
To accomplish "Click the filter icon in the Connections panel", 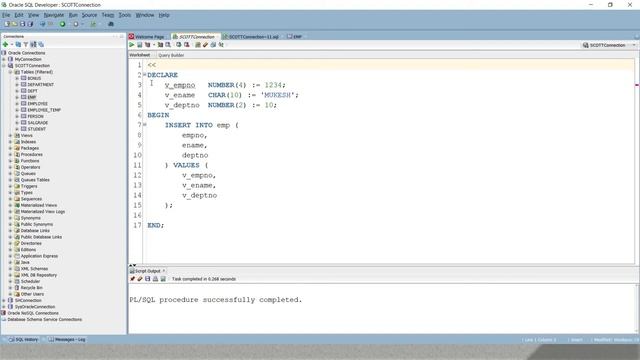I will coord(26,44).
